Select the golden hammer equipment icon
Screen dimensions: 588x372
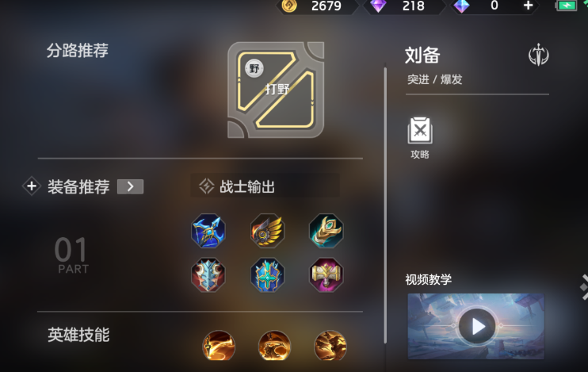point(326,274)
